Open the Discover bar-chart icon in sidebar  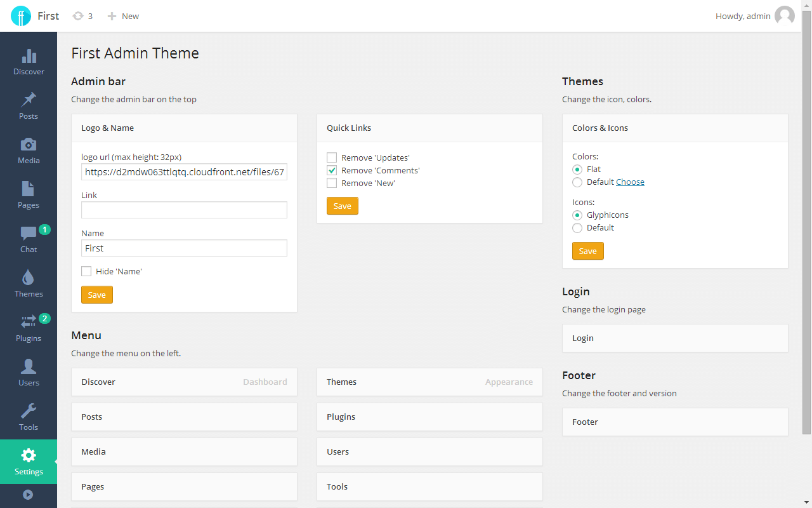[x=29, y=55]
